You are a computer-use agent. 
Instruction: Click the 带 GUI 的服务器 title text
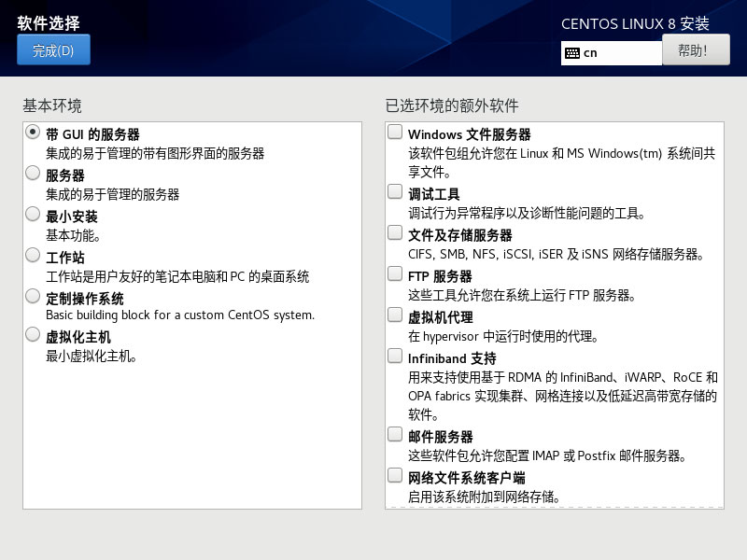(x=92, y=134)
